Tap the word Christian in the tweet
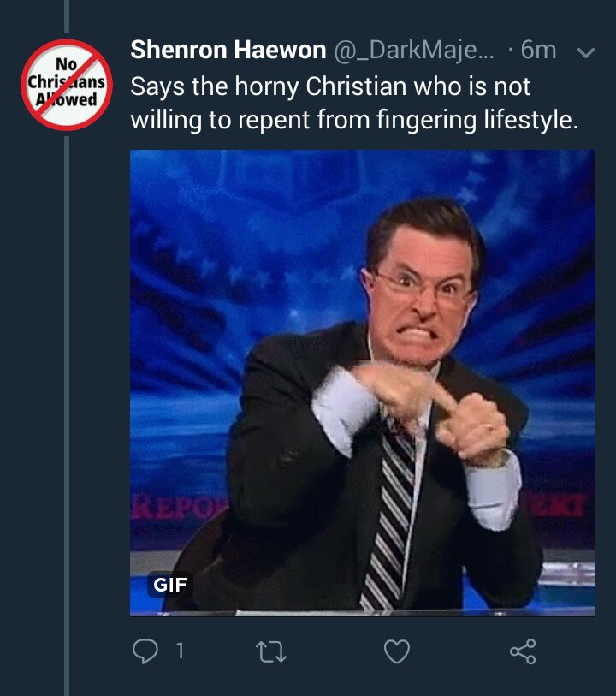This screenshot has width=616, height=696. pyautogui.click(x=356, y=86)
